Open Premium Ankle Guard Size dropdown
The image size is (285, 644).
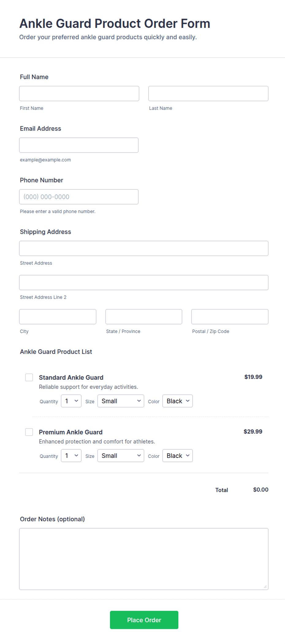click(121, 455)
